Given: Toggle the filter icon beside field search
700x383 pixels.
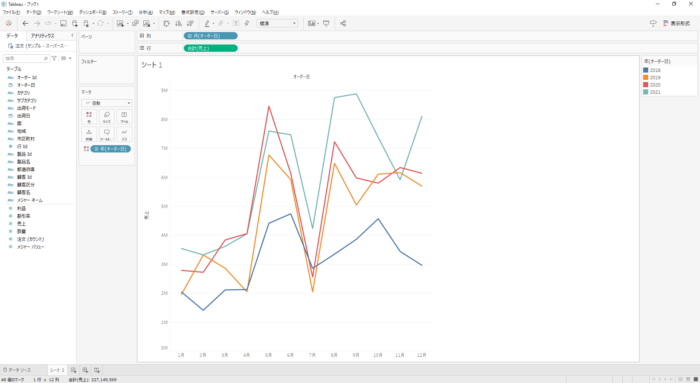Looking at the screenshot, I should click(54, 58).
